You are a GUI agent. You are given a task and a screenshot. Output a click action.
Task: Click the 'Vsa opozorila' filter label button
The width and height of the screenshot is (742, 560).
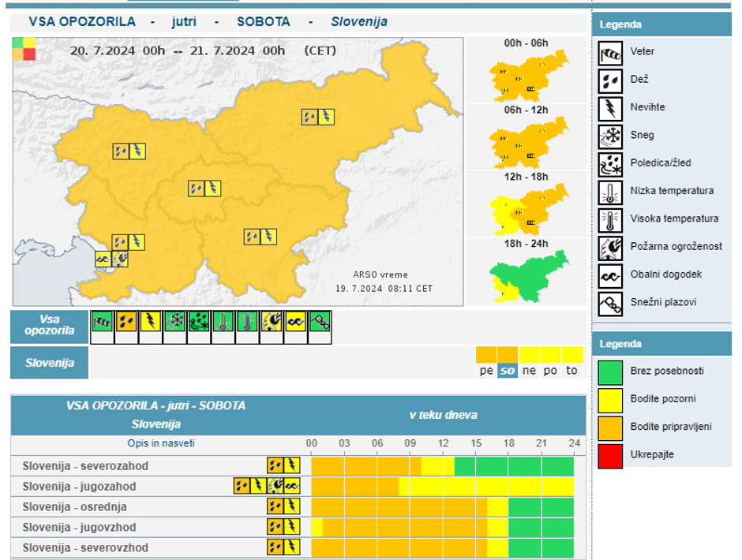[49, 325]
